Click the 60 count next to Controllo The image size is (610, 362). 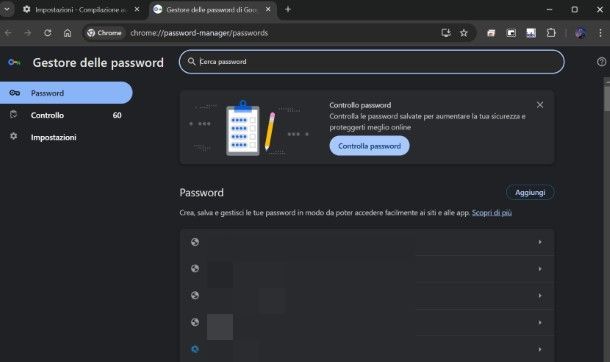[x=117, y=115]
